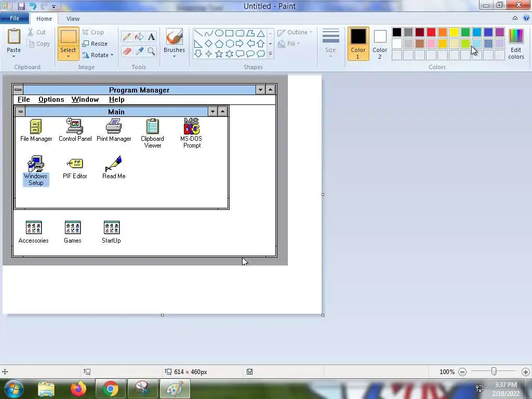
Task: Click the Copy command
Action: click(38, 44)
